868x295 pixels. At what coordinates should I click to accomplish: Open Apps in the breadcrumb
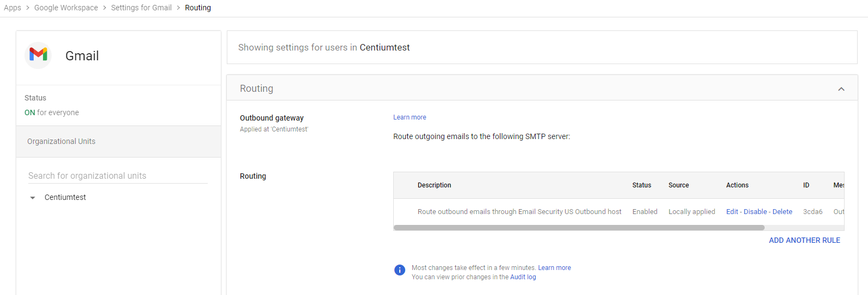[13, 8]
